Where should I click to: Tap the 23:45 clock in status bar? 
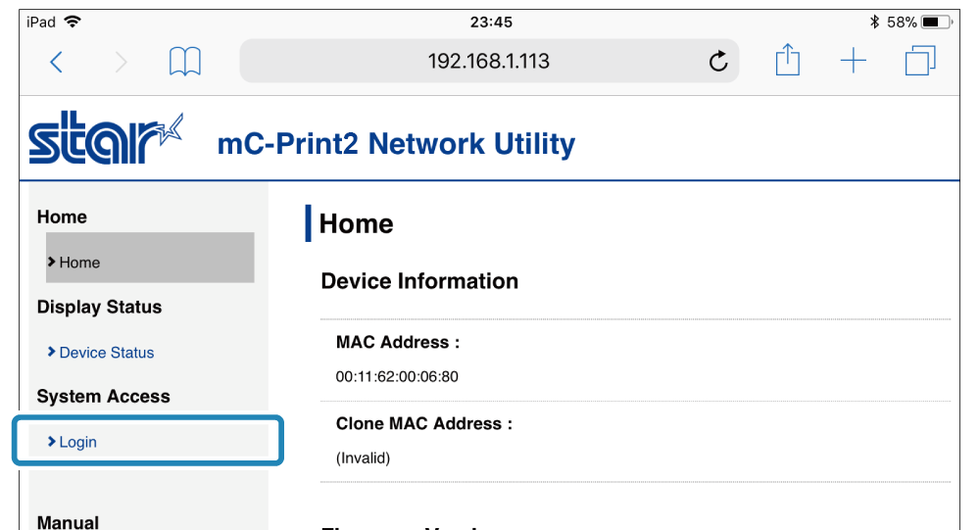coord(491,22)
